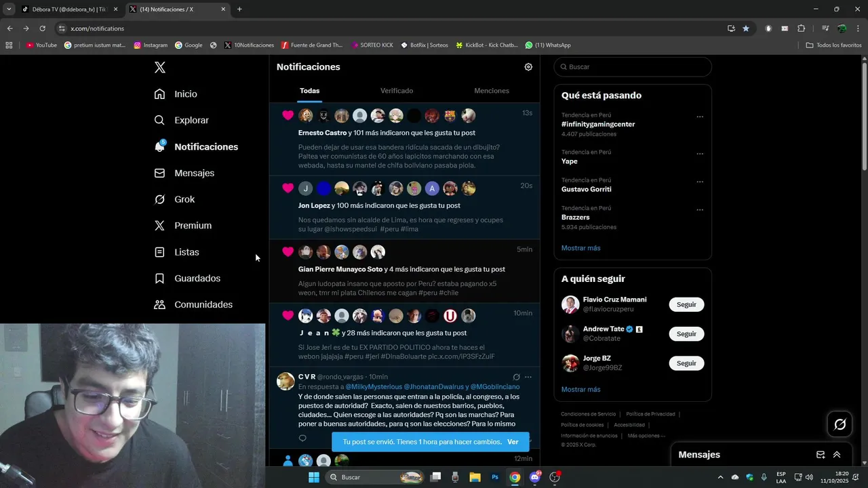This screenshot has width=868, height=488.
Task: Expand the Mensajes drawer with double chevron
Action: coord(837,455)
